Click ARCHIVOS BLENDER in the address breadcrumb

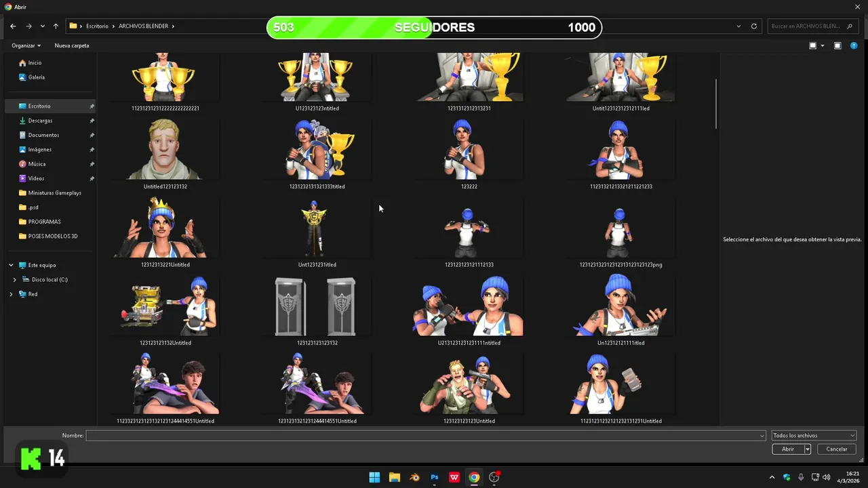[x=143, y=26]
